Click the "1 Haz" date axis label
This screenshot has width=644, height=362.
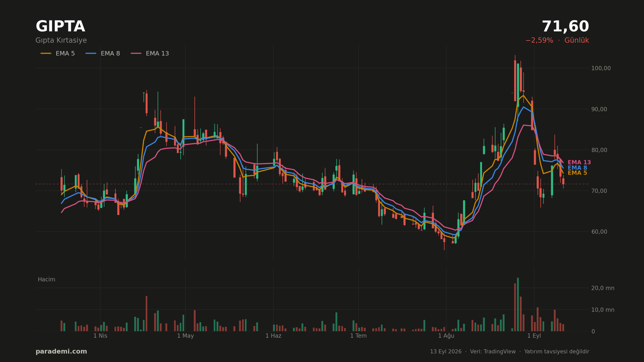[x=273, y=336]
